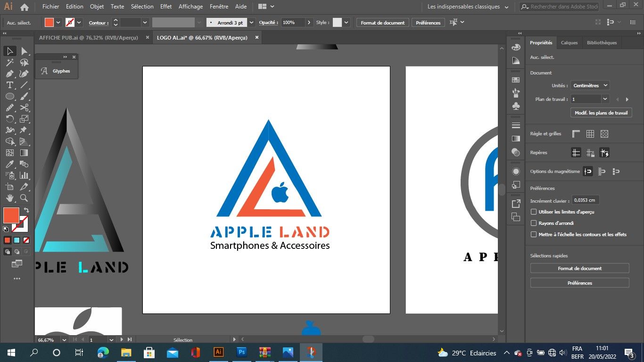Open the Unités Centimètres dropdown
This screenshot has height=362, width=644.
pos(590,86)
